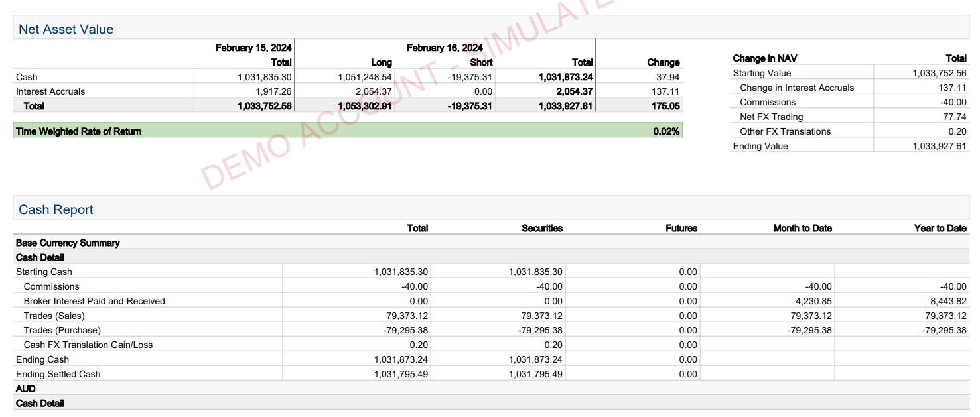
Task: Click the Month to Date column header
Action: (802, 228)
